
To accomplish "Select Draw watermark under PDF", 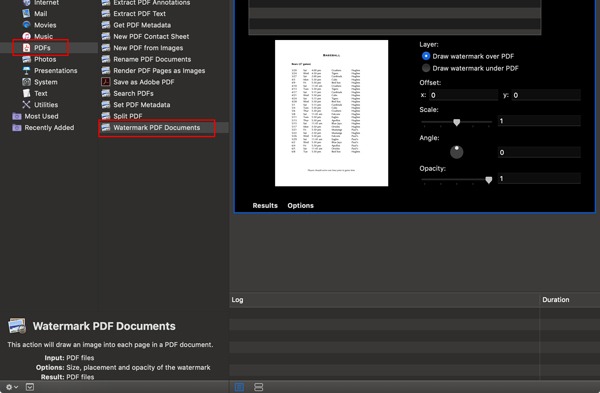I will (426, 68).
